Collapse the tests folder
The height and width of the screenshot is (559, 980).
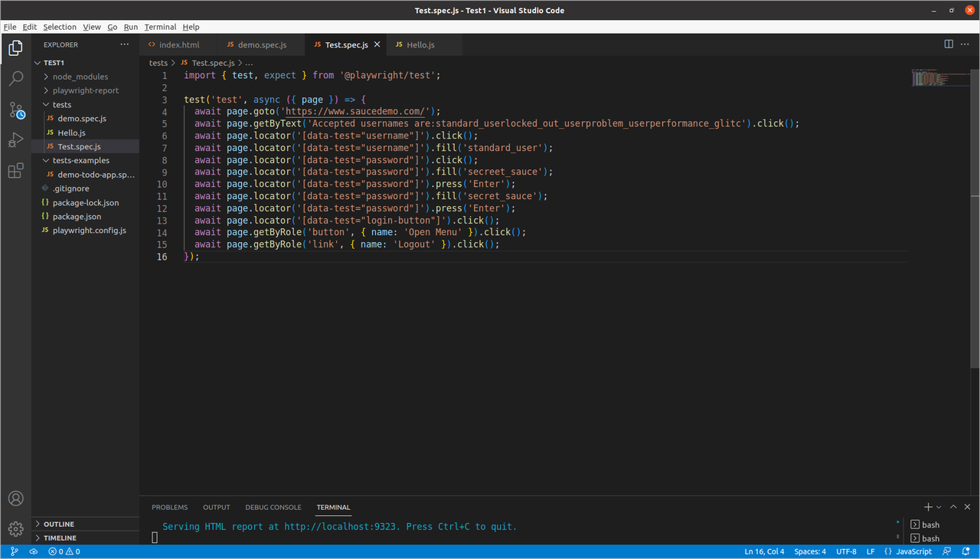(x=86, y=105)
